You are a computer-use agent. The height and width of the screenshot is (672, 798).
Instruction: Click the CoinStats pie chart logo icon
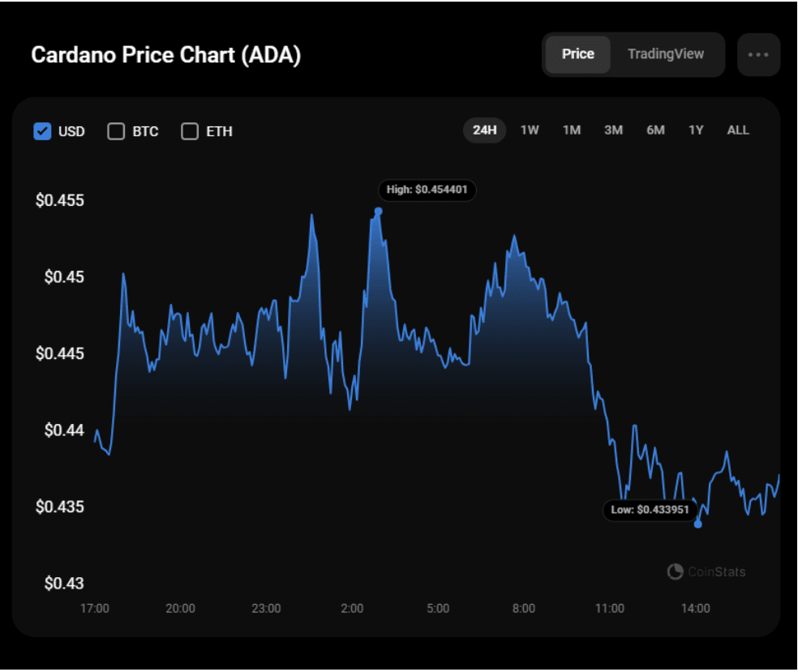[x=674, y=571]
